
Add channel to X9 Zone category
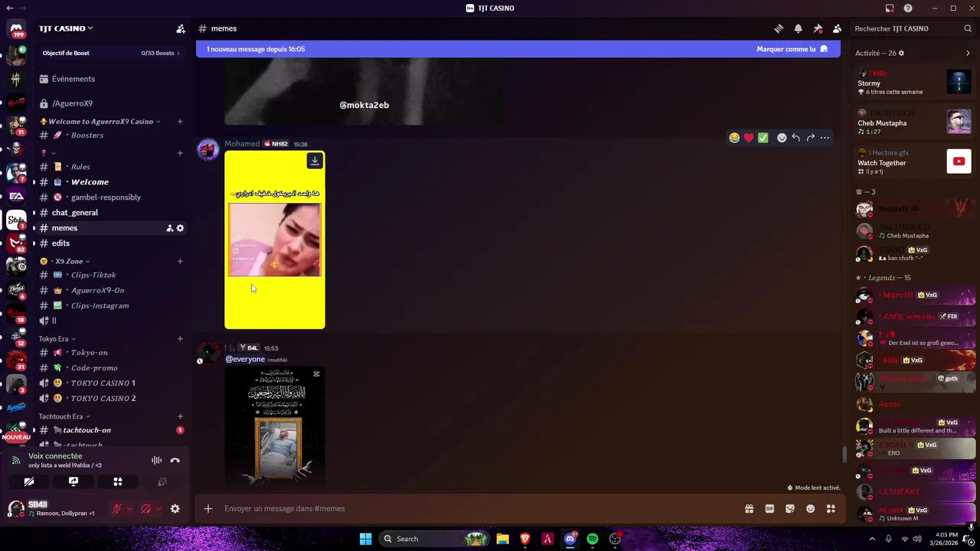(x=180, y=261)
